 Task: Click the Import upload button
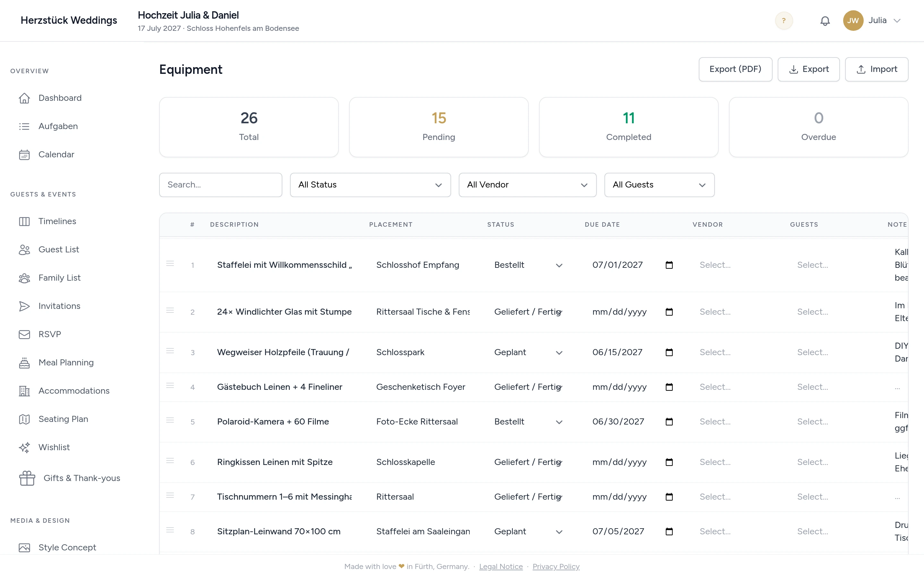coord(877,69)
